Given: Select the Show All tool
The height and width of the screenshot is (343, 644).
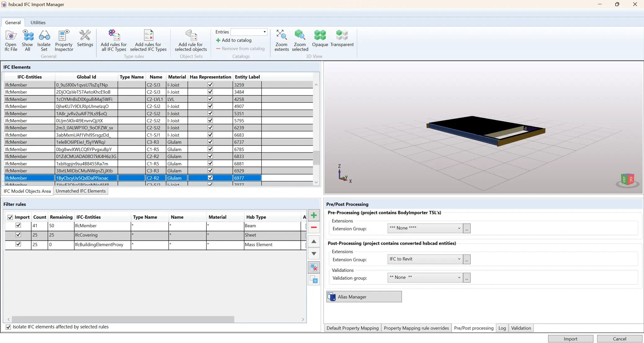Looking at the screenshot, I should tap(28, 40).
